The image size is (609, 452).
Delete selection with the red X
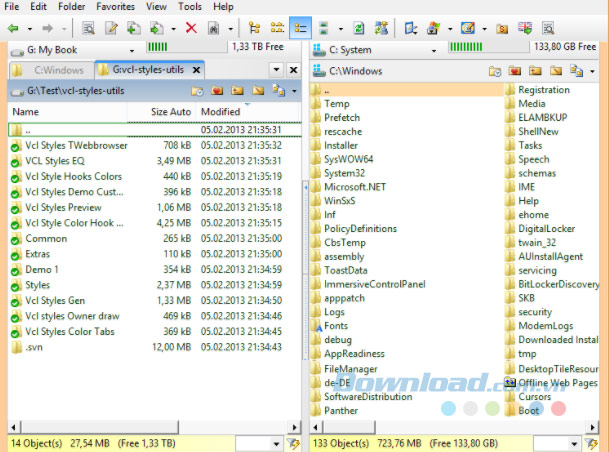pos(191,28)
